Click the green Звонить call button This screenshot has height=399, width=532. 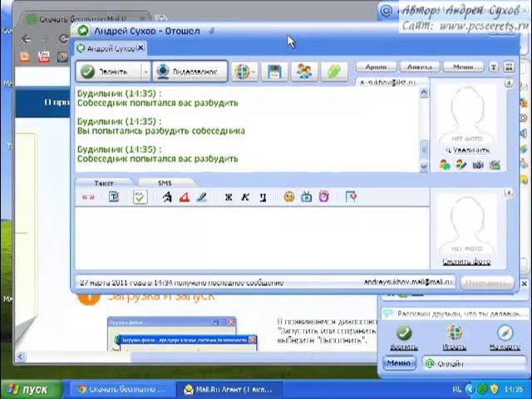tap(109, 71)
